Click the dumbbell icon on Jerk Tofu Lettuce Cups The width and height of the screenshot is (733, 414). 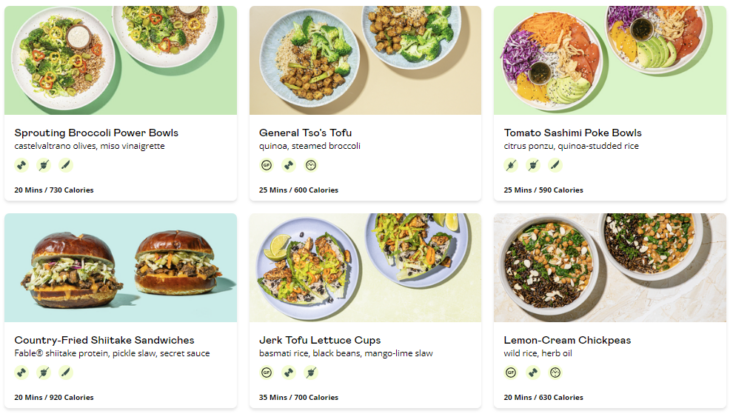[289, 373]
